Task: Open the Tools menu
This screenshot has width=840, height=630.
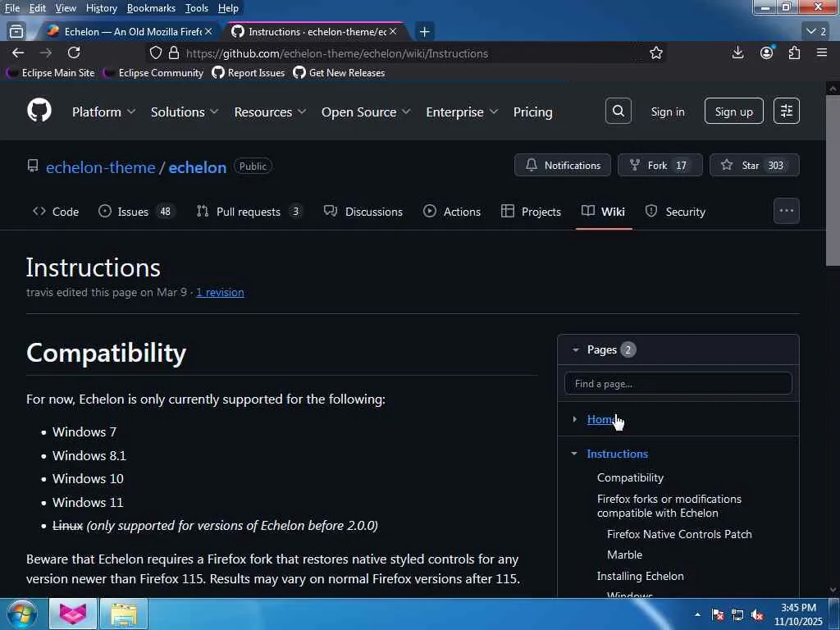Action: 197,8
